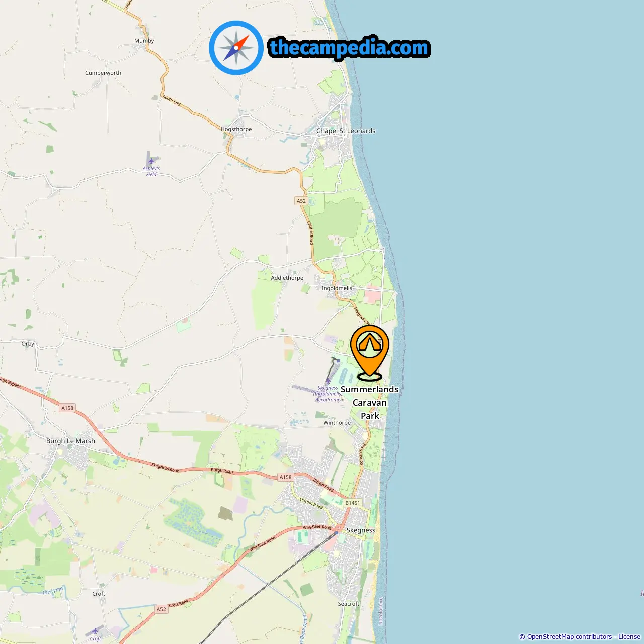
Task: Click the orange tent location pin
Action: pyautogui.click(x=370, y=353)
